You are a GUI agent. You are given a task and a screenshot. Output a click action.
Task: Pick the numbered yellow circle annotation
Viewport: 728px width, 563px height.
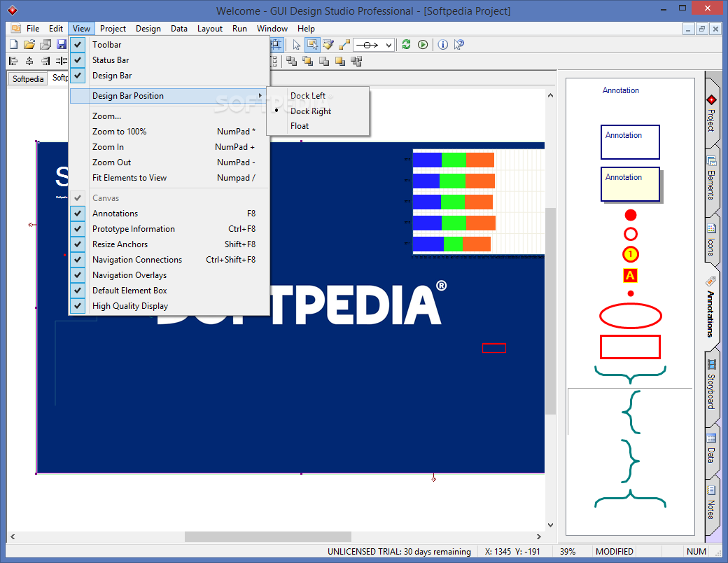point(631,254)
